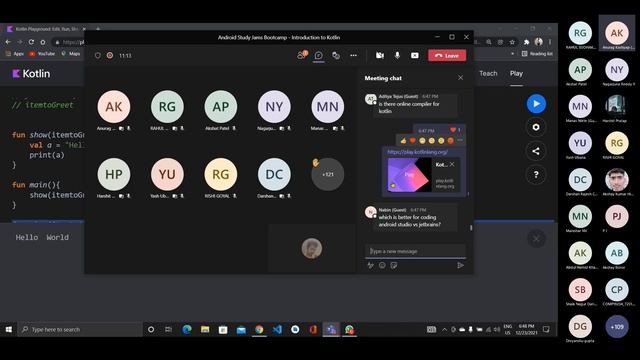This screenshot has width=640, height=360.
Task: Open more message options ellipsis in reaction bar
Action: [460, 140]
